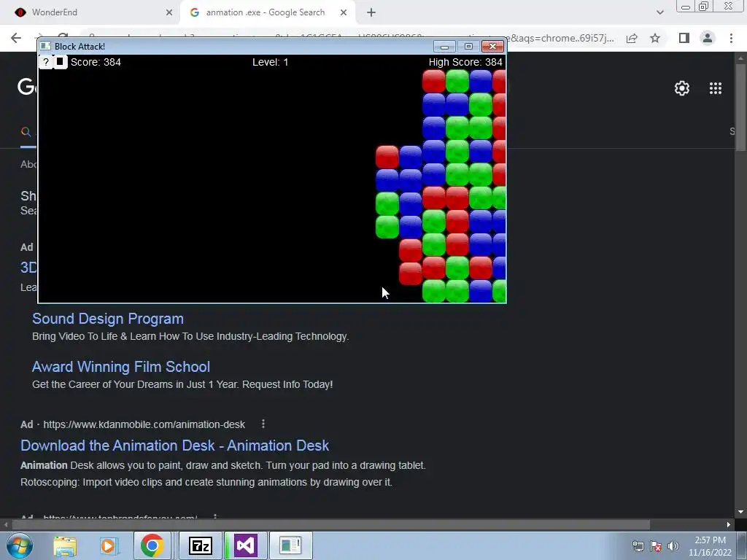Open the volume speaker tray icon

pyautogui.click(x=673, y=546)
